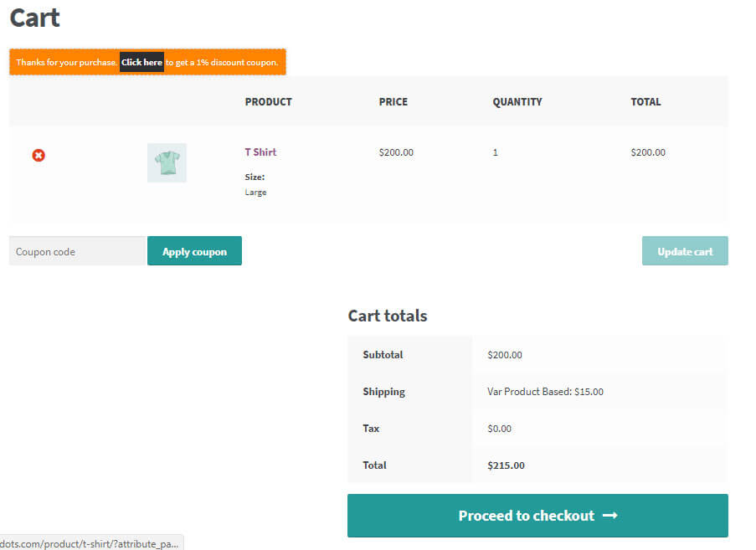Screen dimensions: 756x550
Task: Click the arrow icon inside Proceed to checkout
Action: [611, 516]
